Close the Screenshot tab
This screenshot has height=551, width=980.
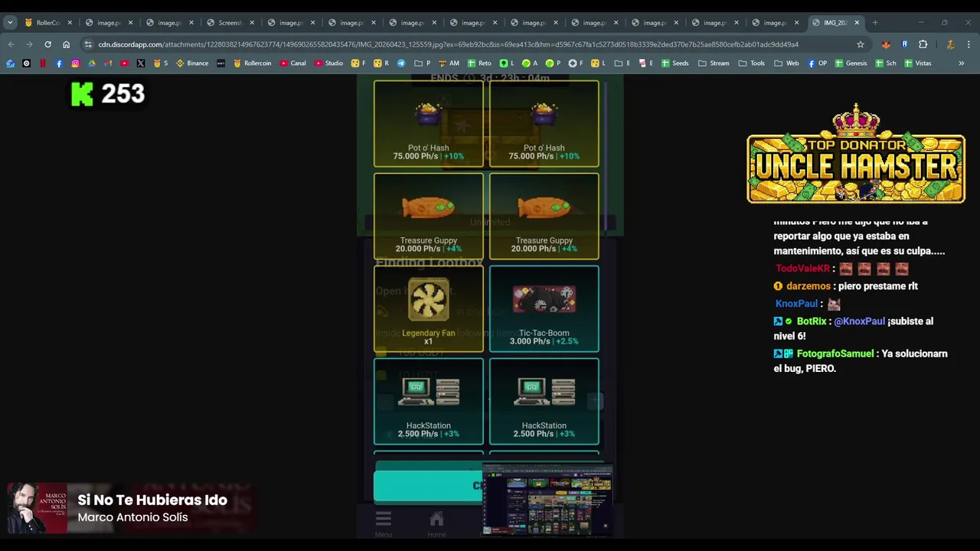252,23
